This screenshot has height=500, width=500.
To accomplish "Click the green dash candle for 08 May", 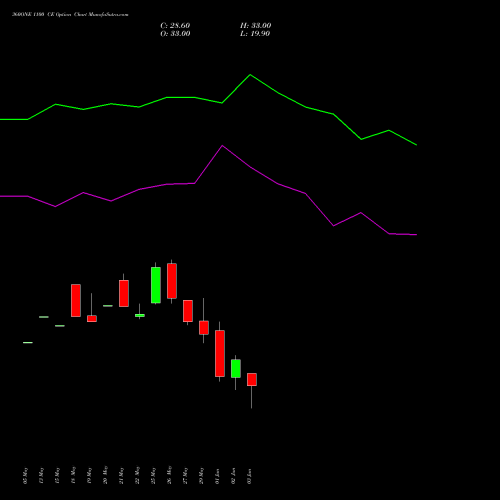I will (x=28, y=342).
